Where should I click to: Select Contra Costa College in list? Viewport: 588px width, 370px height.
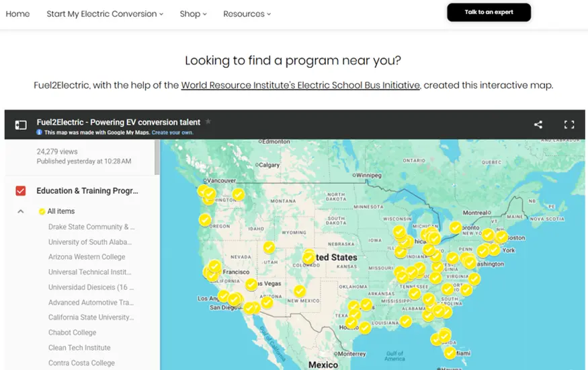[81, 363]
